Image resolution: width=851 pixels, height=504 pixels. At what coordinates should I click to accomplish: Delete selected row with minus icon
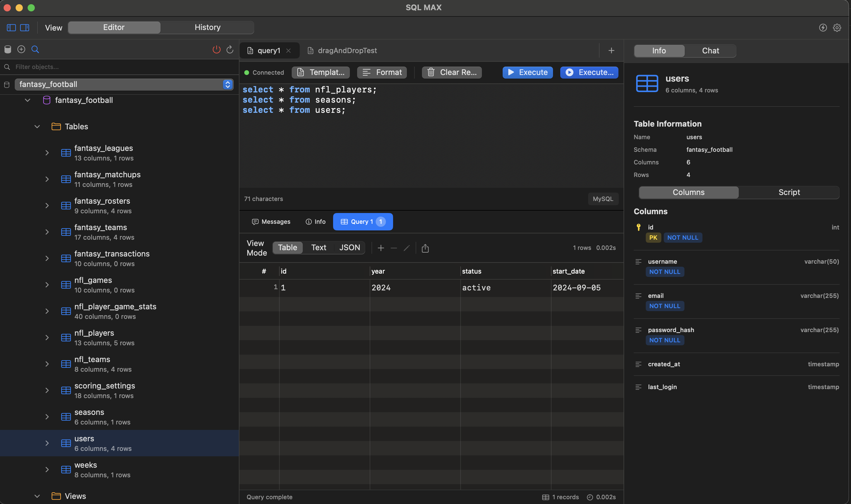pyautogui.click(x=393, y=248)
